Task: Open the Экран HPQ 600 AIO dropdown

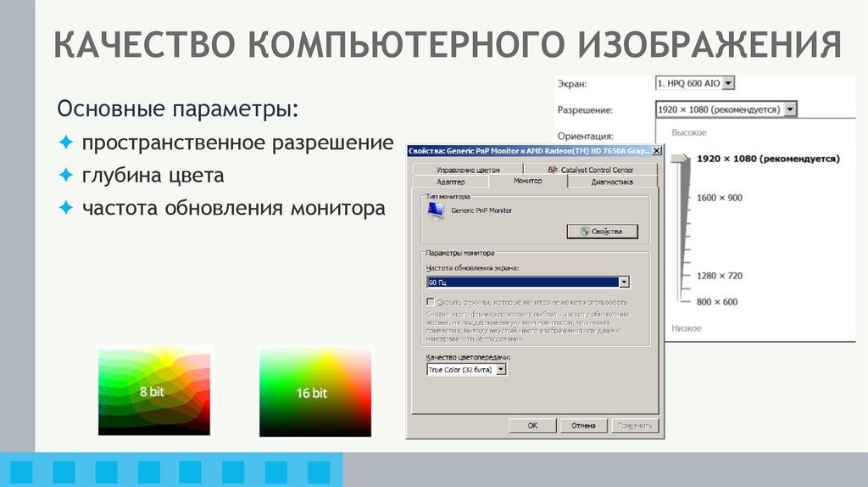Action: [x=728, y=83]
